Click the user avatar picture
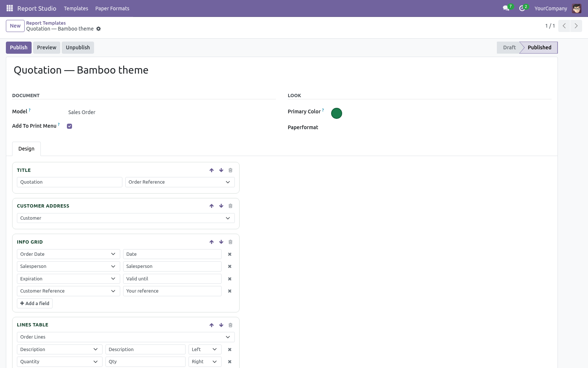The width and height of the screenshot is (588, 368). point(577,8)
